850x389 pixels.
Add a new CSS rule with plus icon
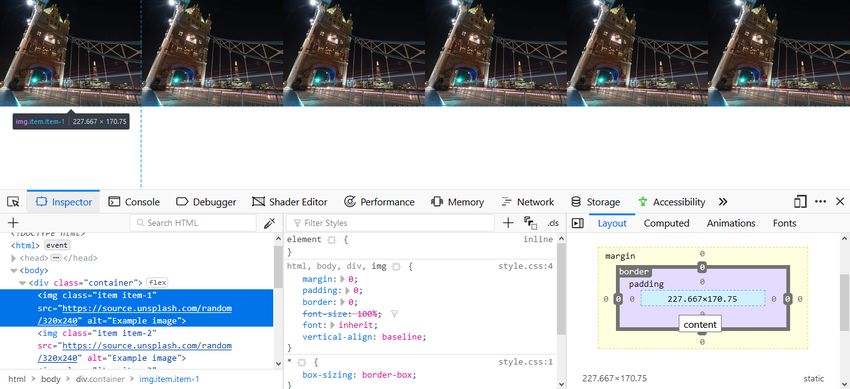pos(508,223)
